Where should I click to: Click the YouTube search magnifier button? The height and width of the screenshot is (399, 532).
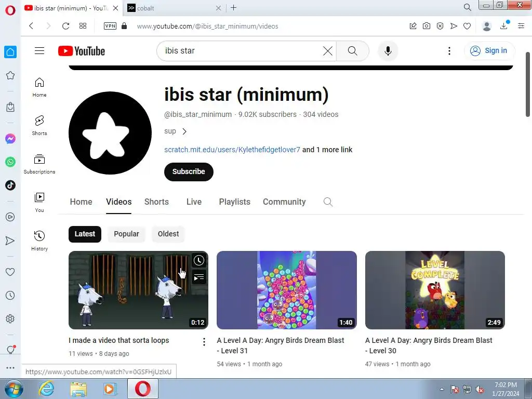[353, 51]
